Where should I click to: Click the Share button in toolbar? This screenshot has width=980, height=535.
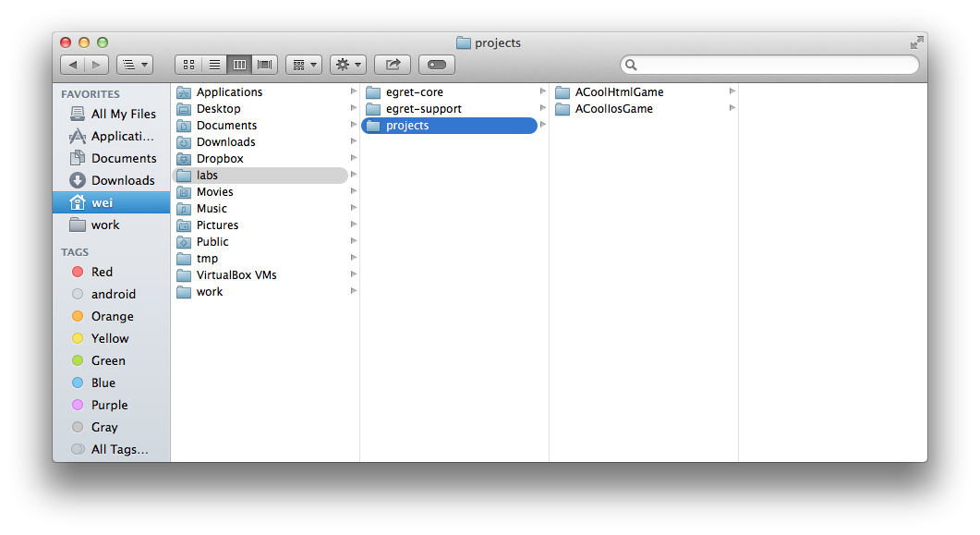(393, 65)
